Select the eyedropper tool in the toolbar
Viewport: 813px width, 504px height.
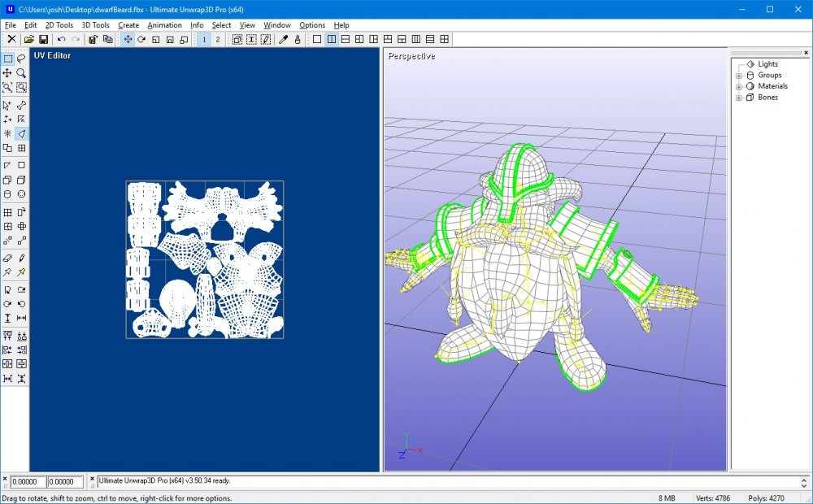coord(284,39)
